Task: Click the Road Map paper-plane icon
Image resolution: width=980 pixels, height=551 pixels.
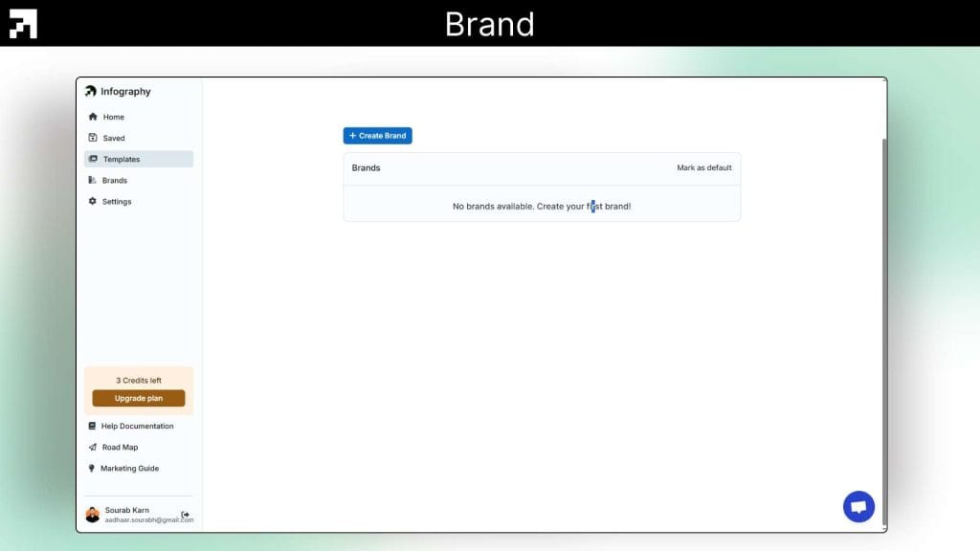Action: (93, 447)
